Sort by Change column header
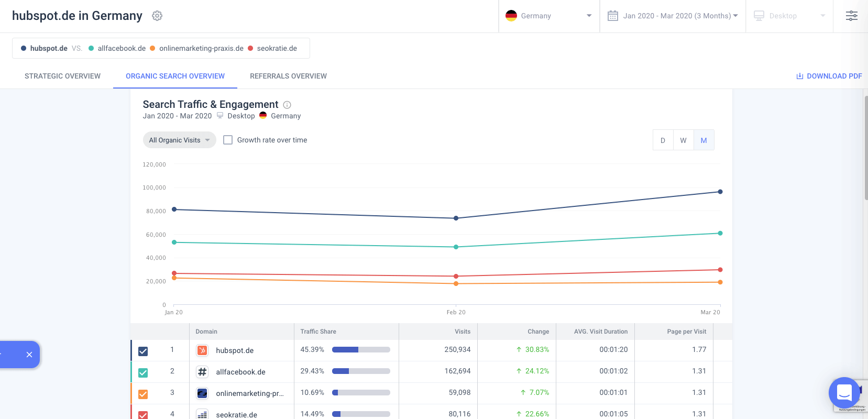Viewport: 868px width, 419px height. tap(538, 332)
